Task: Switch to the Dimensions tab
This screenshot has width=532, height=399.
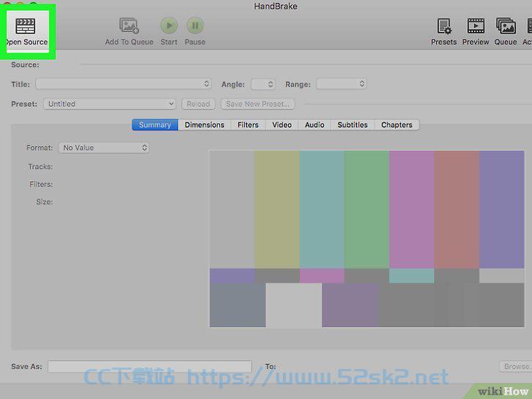Action: [205, 125]
